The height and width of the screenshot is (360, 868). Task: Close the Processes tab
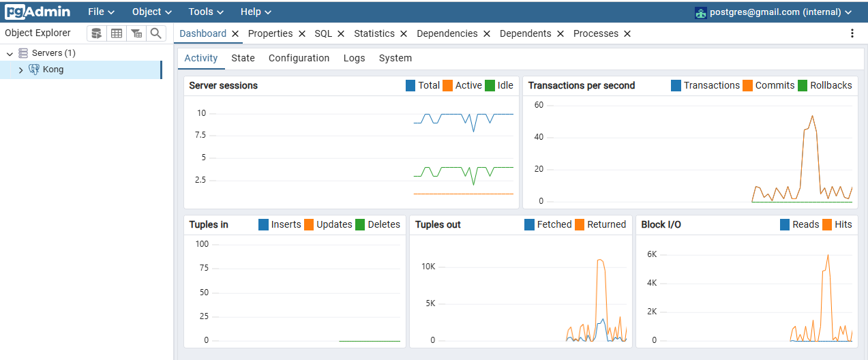[x=627, y=33]
